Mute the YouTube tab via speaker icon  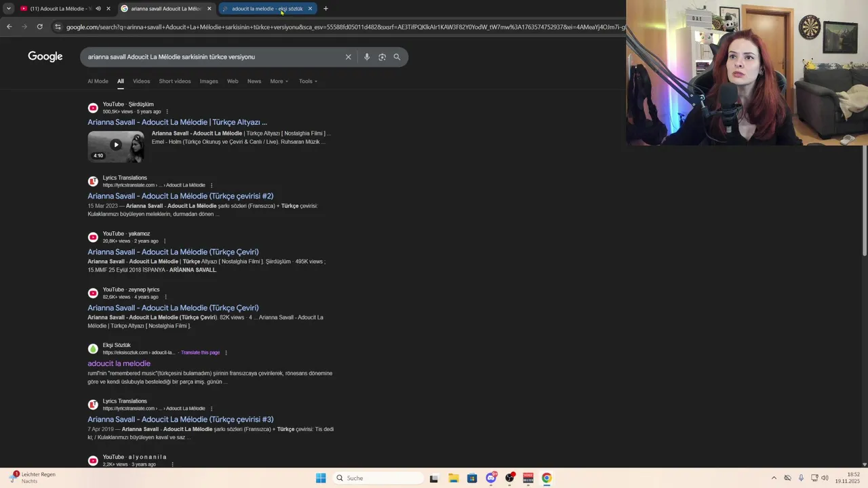click(x=98, y=9)
